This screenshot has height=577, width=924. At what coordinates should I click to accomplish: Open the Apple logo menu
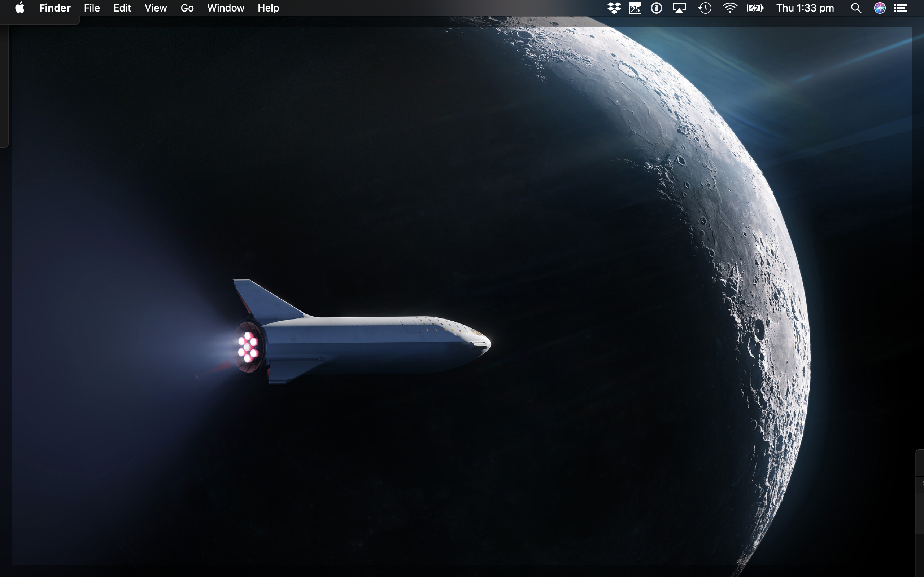pyautogui.click(x=20, y=8)
